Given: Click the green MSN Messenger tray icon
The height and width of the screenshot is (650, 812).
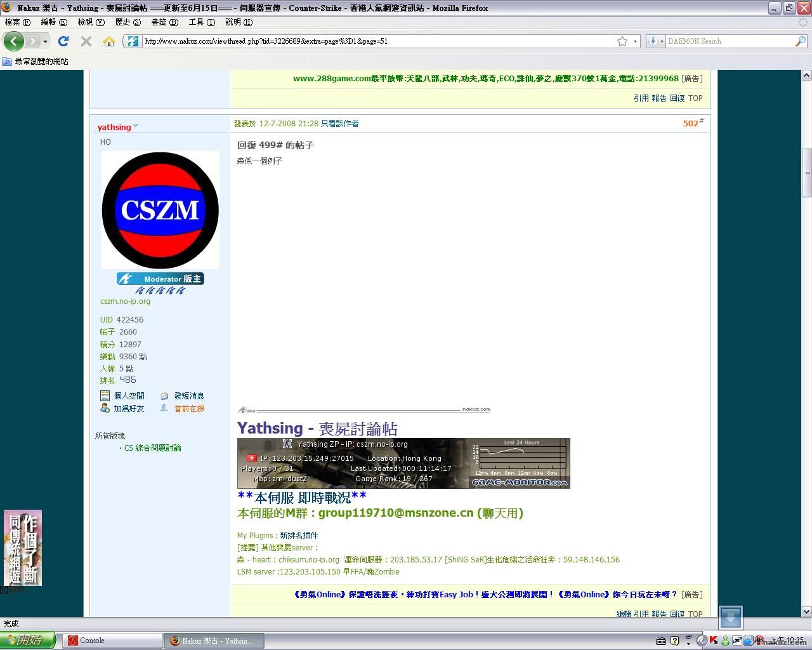Looking at the screenshot, I should [x=725, y=640].
